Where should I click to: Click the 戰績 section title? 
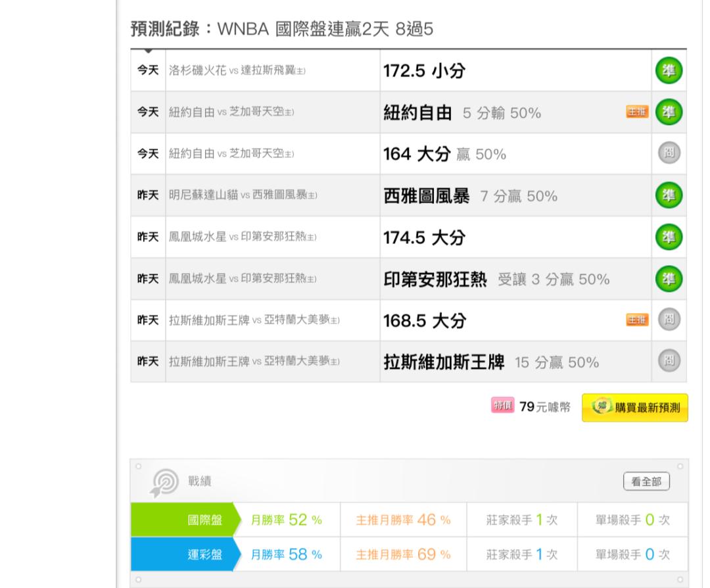pos(200,481)
